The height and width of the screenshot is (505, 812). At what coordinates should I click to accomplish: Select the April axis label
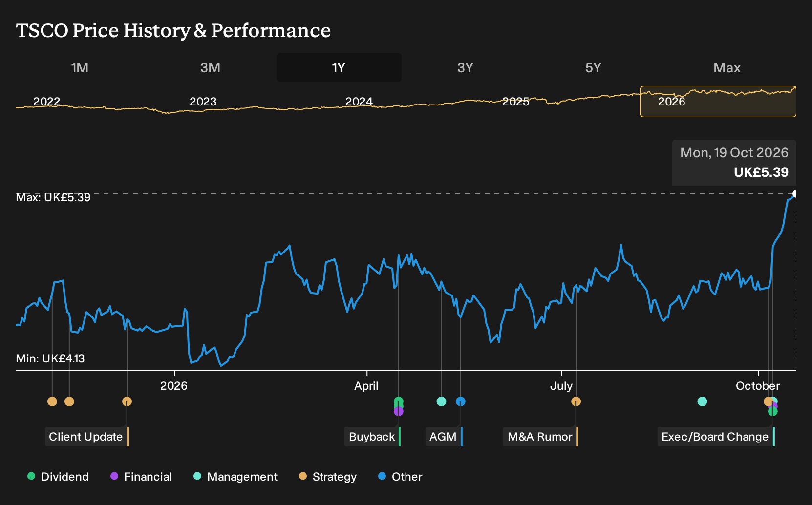tap(366, 386)
